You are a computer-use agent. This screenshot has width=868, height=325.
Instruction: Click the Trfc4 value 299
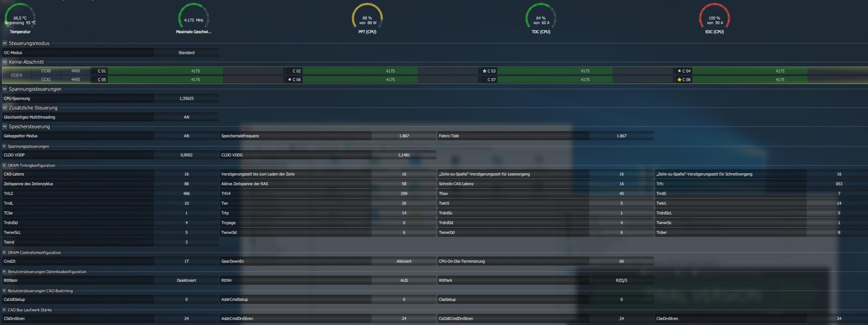point(404,194)
